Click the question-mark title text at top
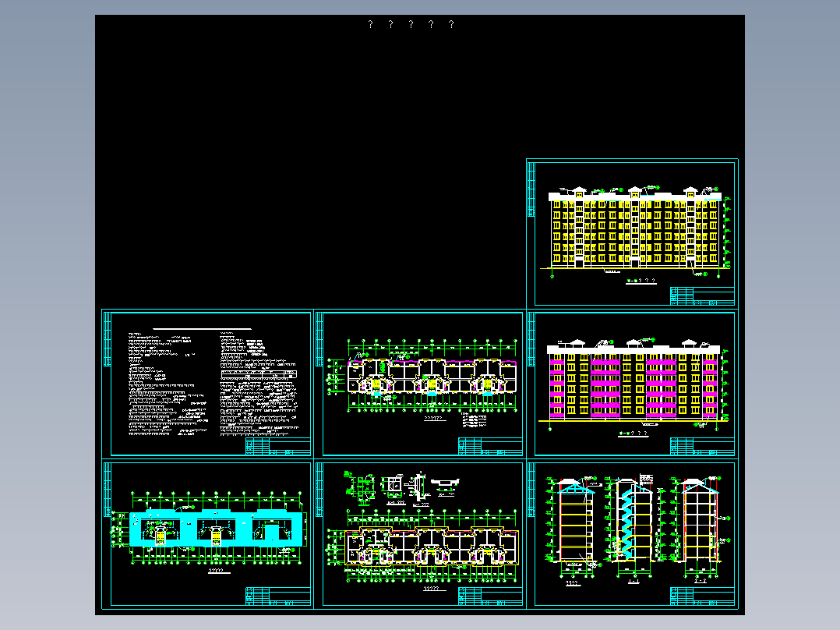 411,24
